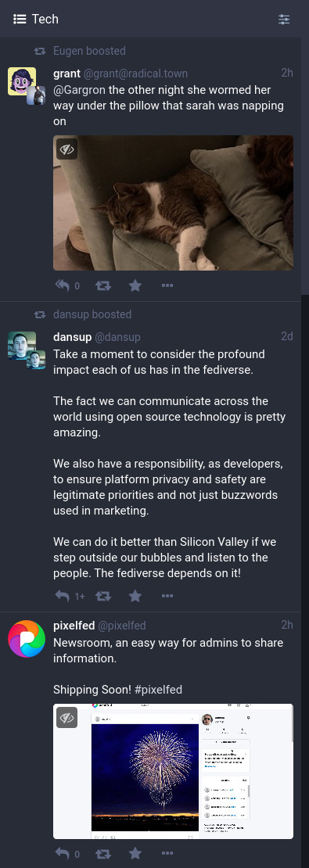Open more options menu on dansup's post
This screenshot has height=868, width=309.
coord(167,596)
